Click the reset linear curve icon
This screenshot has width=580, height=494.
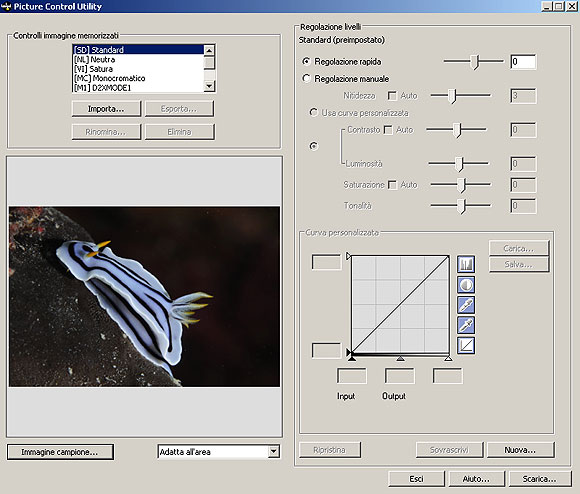tap(466, 345)
